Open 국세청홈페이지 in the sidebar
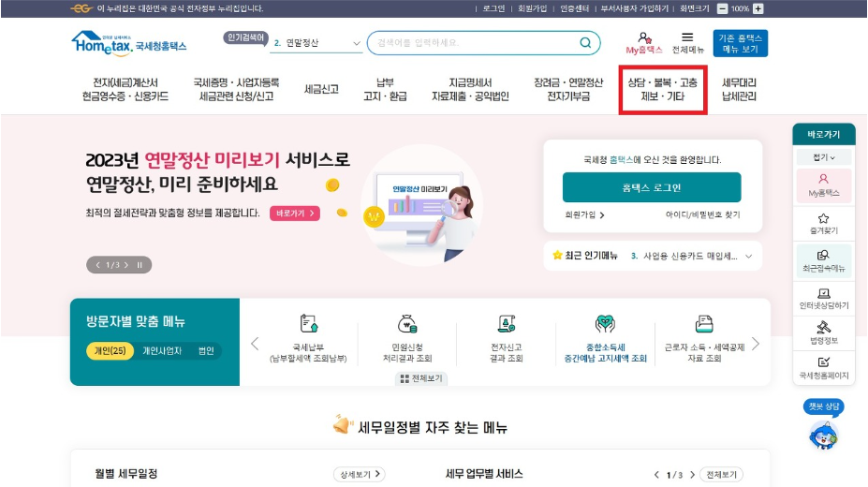Viewport: 868px width, 487px height. coord(824,369)
